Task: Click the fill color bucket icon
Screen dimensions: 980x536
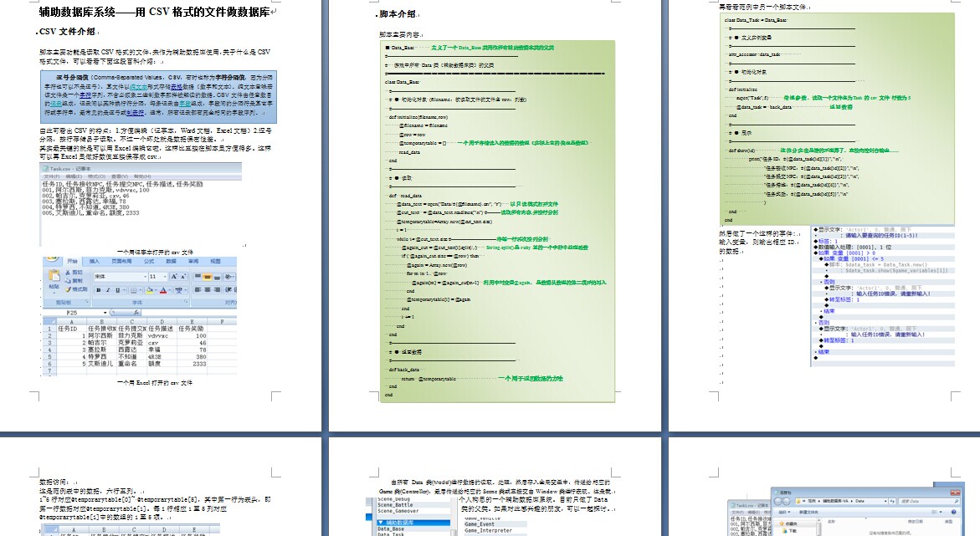Action: 149,290
